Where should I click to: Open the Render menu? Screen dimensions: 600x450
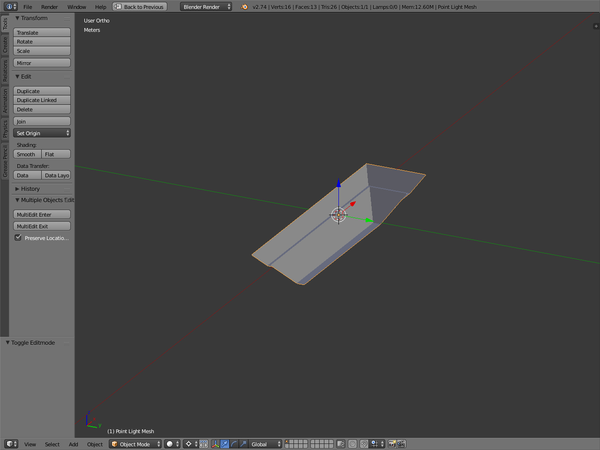pyautogui.click(x=49, y=6)
